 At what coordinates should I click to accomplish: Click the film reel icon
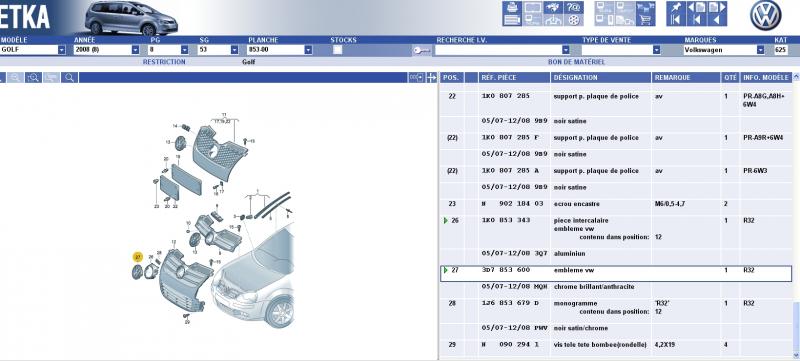pyautogui.click(x=574, y=20)
